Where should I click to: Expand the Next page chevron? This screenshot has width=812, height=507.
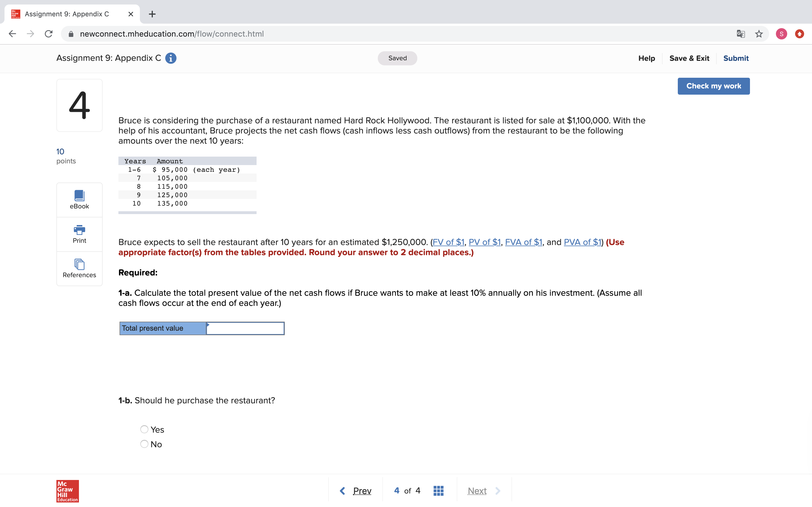click(x=498, y=491)
